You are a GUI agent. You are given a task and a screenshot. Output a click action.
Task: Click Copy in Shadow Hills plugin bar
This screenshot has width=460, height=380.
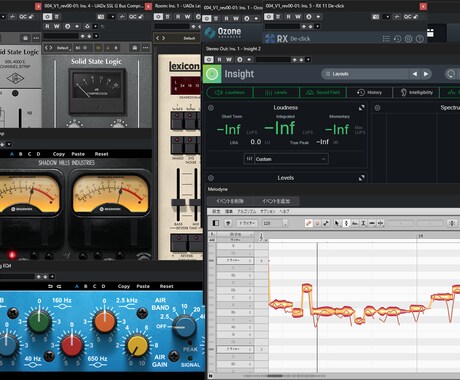[x=59, y=154]
